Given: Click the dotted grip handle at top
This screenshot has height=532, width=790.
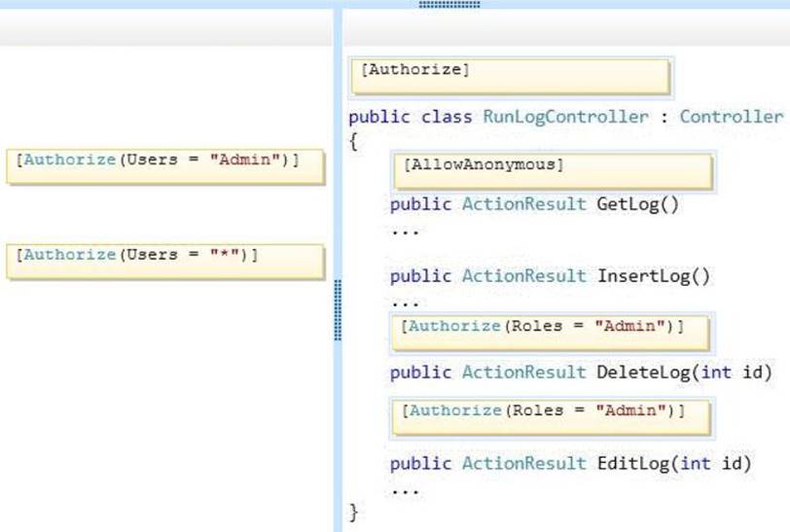Looking at the screenshot, I should [x=449, y=5].
